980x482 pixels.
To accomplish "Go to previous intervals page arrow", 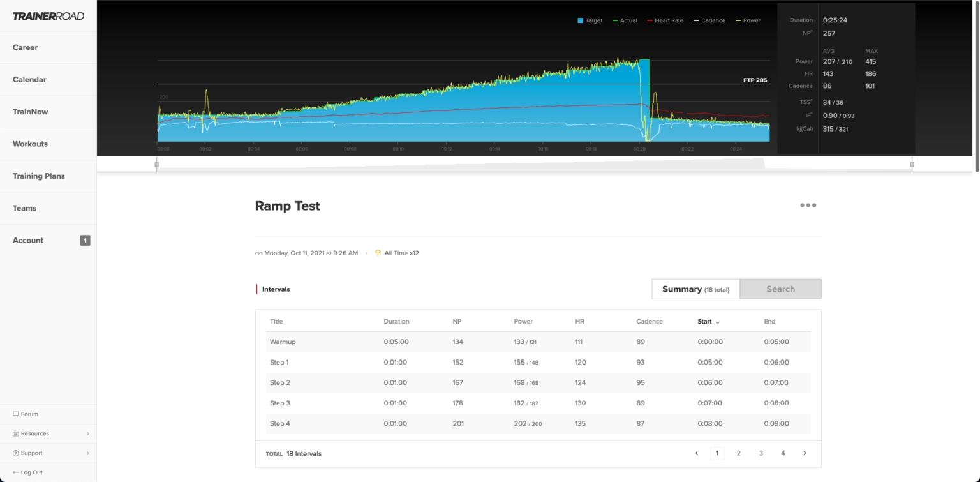I will click(696, 453).
